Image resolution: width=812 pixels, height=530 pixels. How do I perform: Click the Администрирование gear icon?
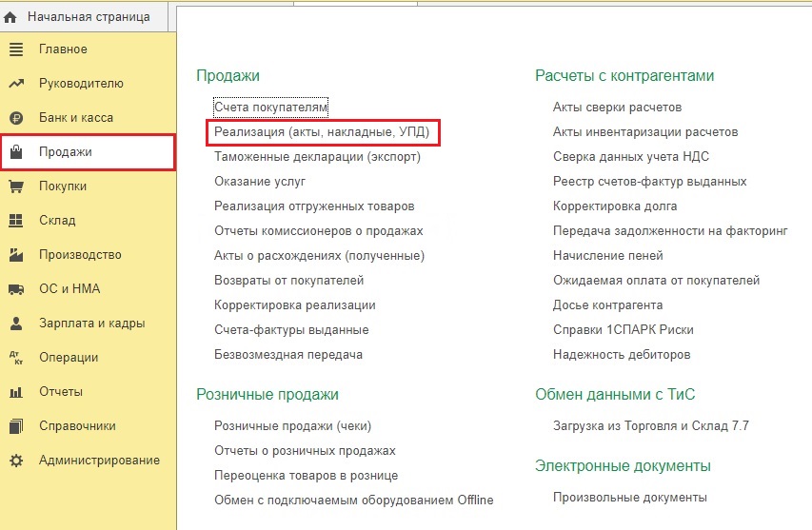(16, 461)
